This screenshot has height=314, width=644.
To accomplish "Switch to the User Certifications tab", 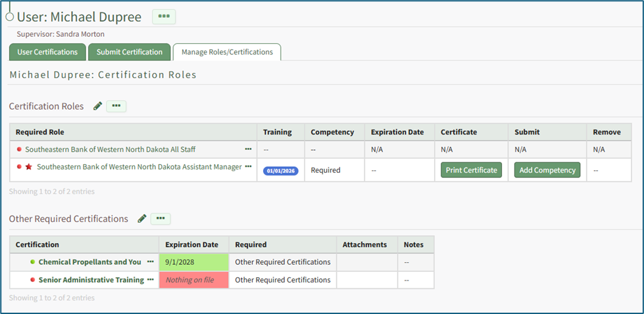I will click(47, 52).
